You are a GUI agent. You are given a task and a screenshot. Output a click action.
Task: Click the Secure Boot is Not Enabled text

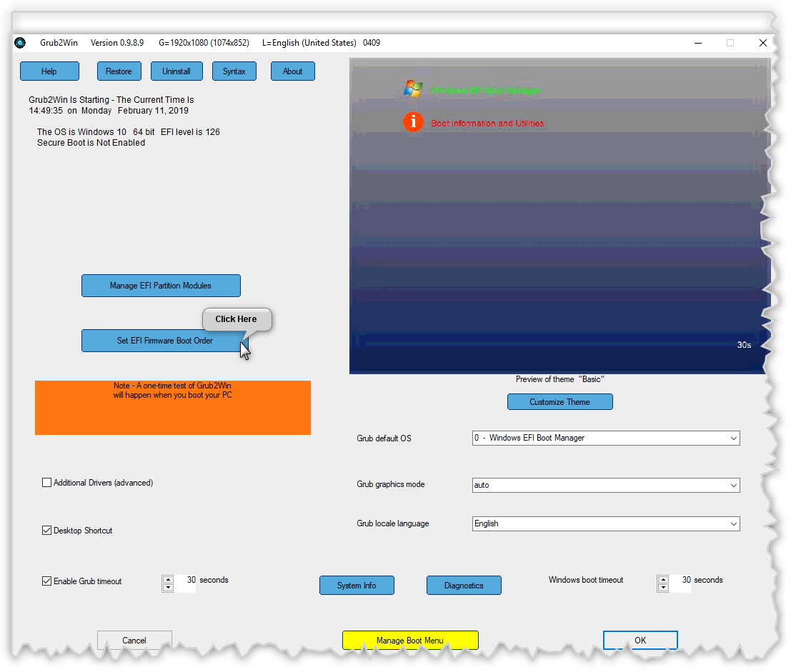coord(91,143)
